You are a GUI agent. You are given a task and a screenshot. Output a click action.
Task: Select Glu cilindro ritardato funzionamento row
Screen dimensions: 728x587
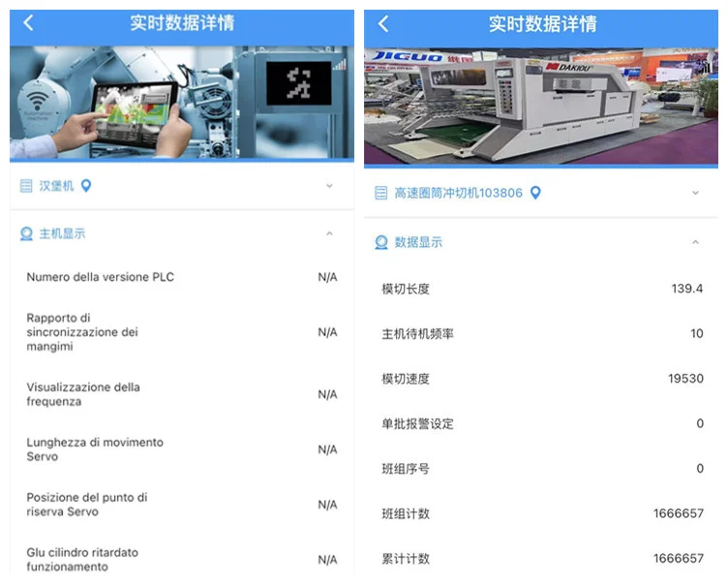[182, 559]
